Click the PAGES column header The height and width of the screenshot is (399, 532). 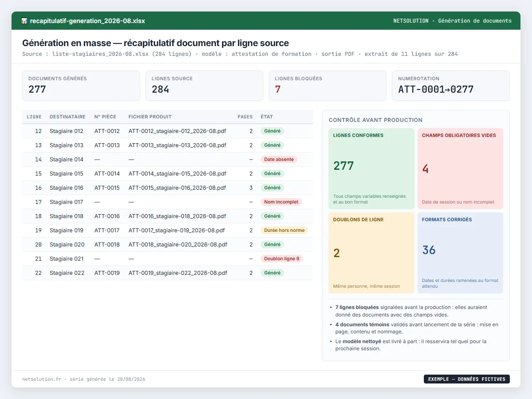point(245,117)
